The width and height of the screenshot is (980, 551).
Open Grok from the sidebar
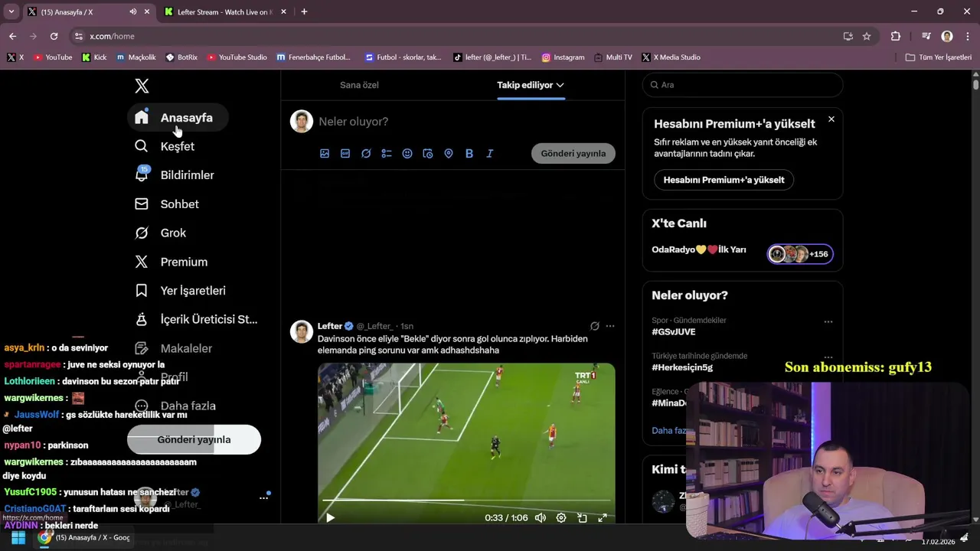162,233
